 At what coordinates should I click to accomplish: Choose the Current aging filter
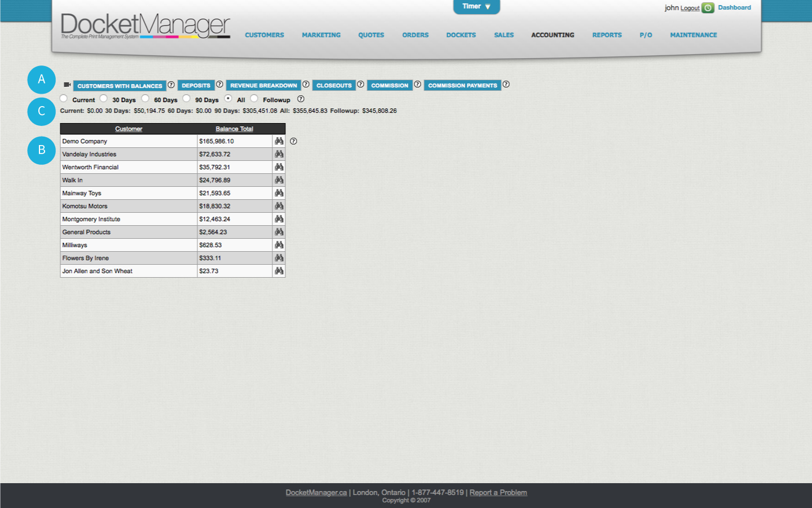[x=64, y=98]
